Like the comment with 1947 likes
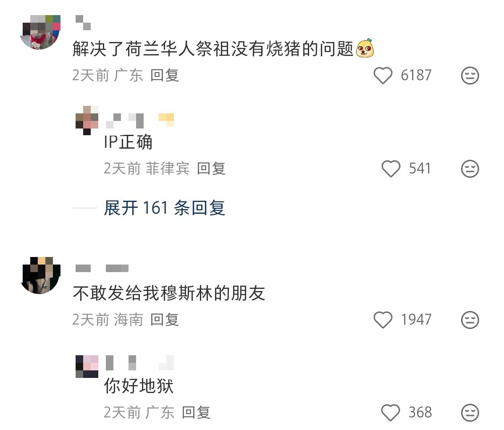The height and width of the screenshot is (430, 504). pos(383,320)
